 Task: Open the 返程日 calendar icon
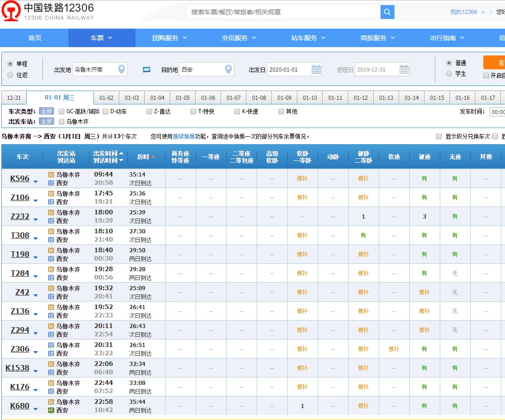[x=403, y=69]
